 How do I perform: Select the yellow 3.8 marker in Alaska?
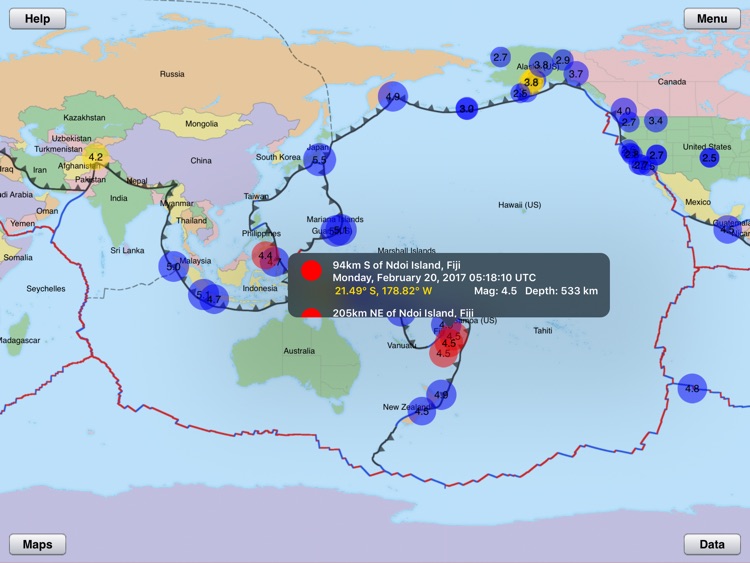coord(531,82)
